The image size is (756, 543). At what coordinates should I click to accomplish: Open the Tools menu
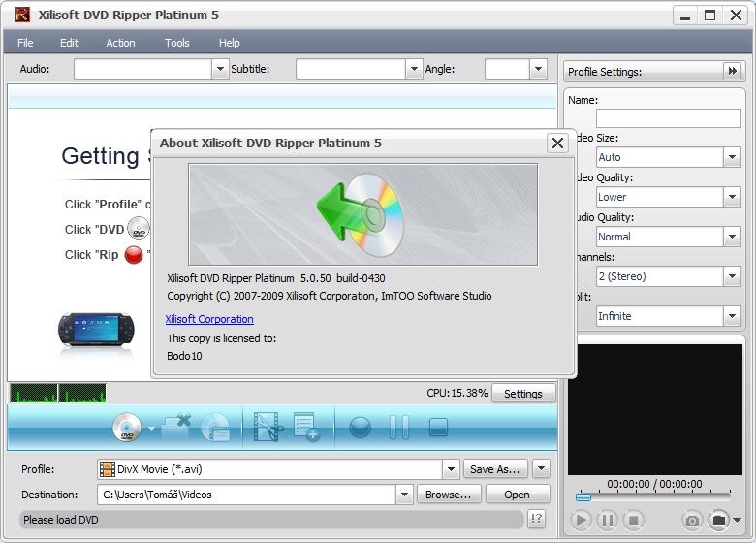[x=177, y=43]
